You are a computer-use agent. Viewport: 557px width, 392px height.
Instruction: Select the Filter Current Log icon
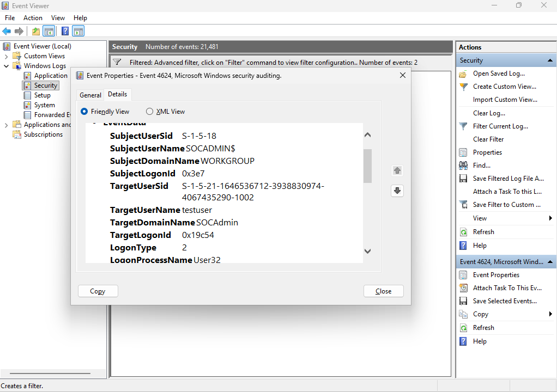463,126
